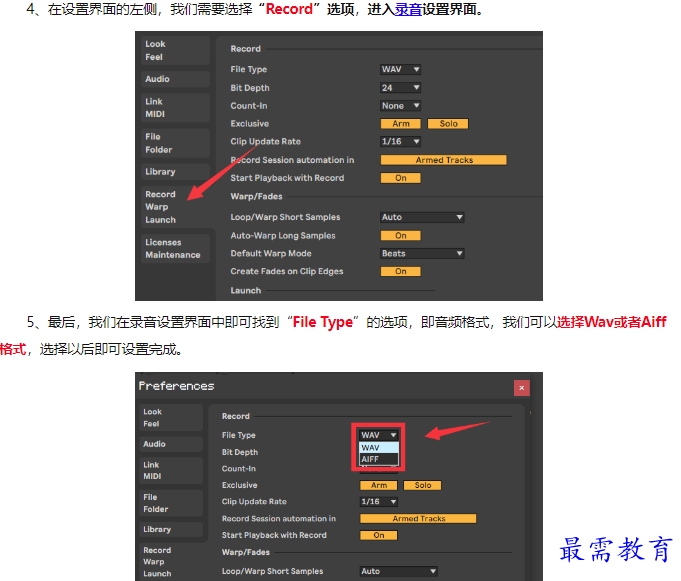Viewport: 681px width, 581px height.
Task: Open Clip Update Rate 1/16 dropdown in Preferences window
Action: 378,502
